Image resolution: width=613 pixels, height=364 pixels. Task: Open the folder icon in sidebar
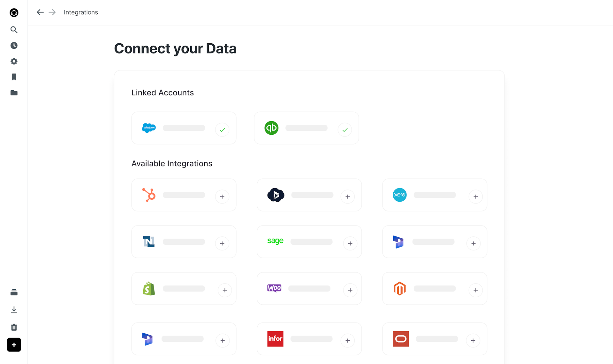[x=14, y=93]
